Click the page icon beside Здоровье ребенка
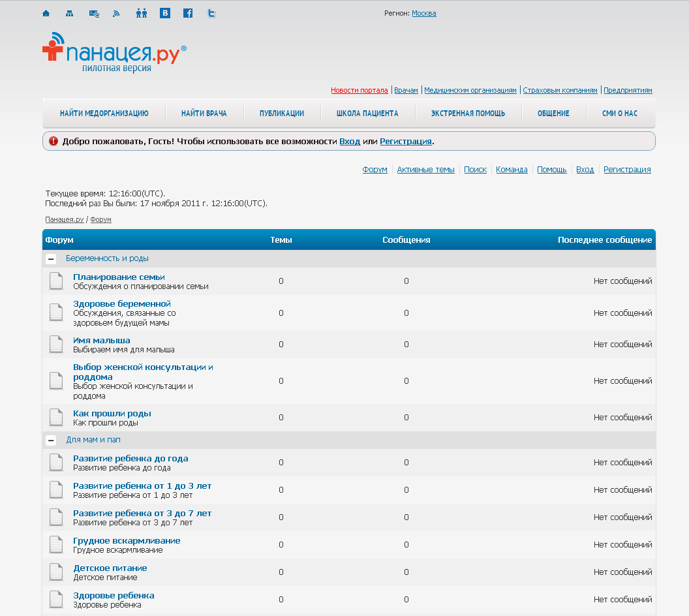 [56, 599]
